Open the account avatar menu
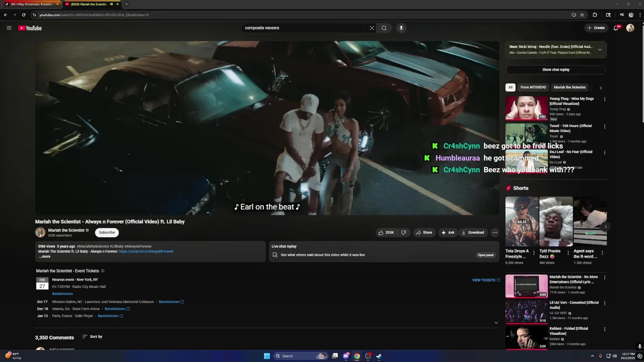The height and width of the screenshot is (362, 644). point(630,28)
